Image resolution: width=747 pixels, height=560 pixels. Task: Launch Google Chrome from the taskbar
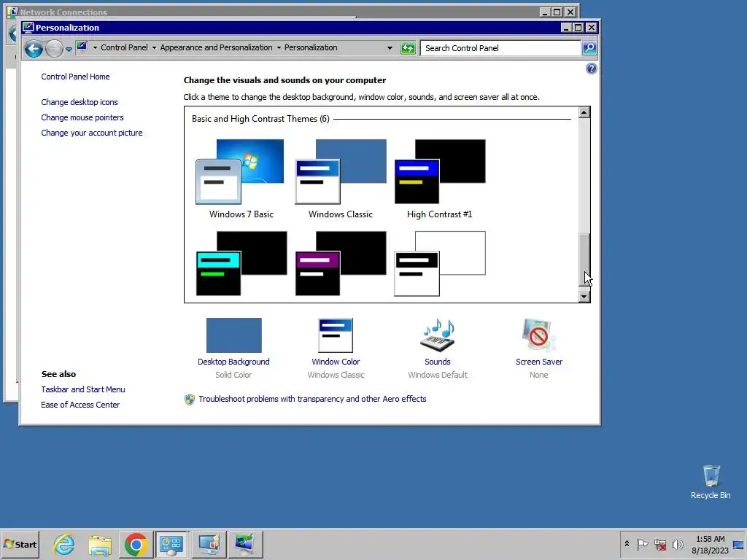pos(136,544)
